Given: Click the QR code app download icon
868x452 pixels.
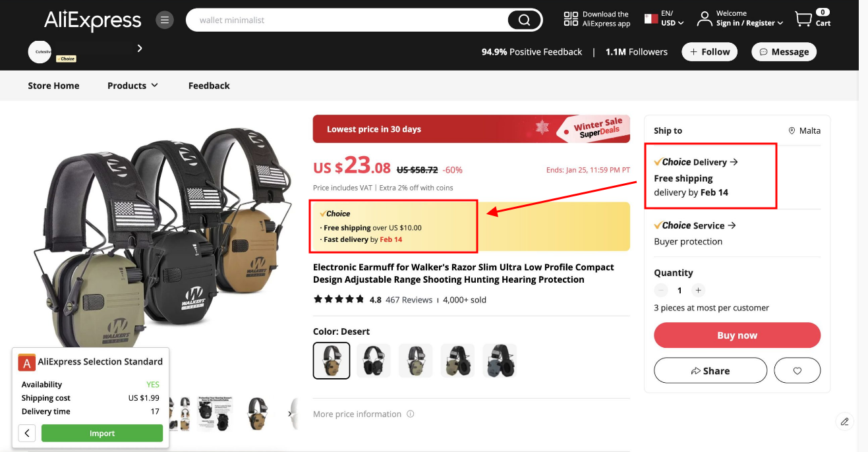Looking at the screenshot, I should [571, 19].
